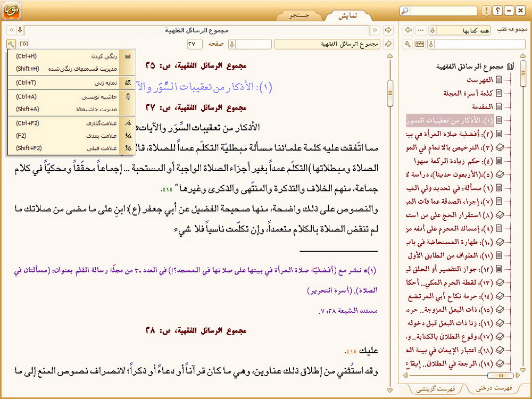Select علامت قبلی (Shift+F2) in the menu
Screen dimensions: 532x399
[72, 148]
